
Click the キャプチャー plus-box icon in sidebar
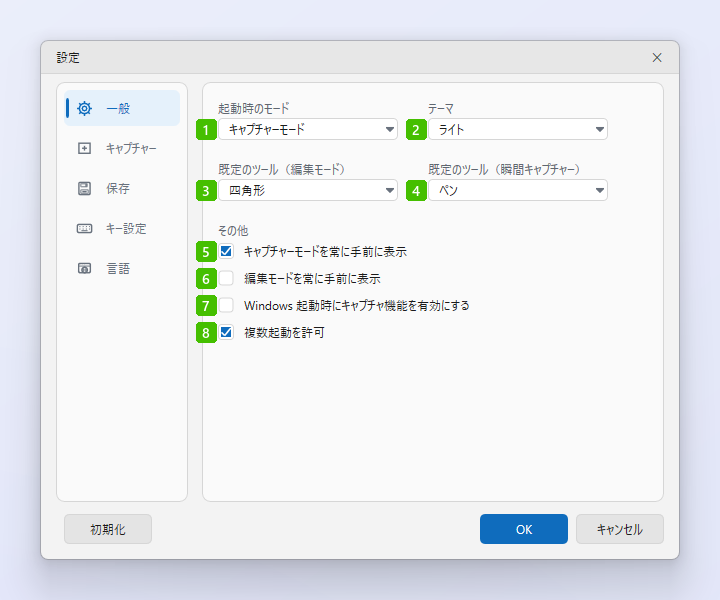pyautogui.click(x=84, y=148)
